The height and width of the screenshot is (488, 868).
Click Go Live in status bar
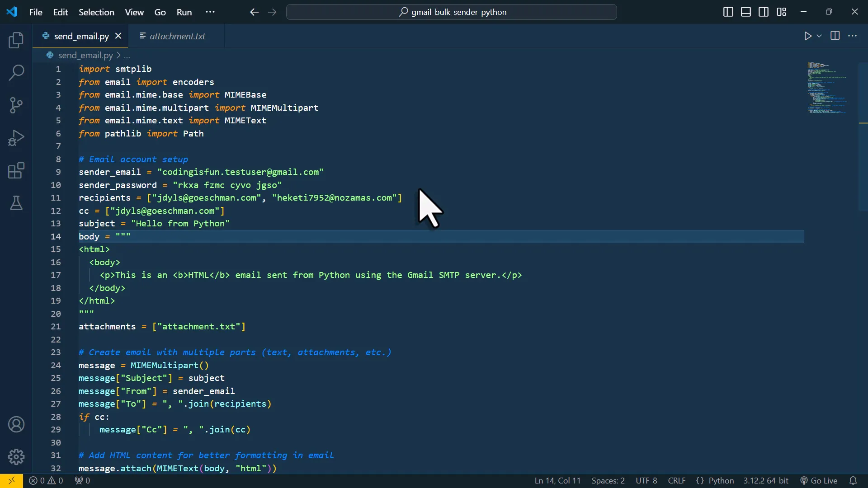pos(819,481)
